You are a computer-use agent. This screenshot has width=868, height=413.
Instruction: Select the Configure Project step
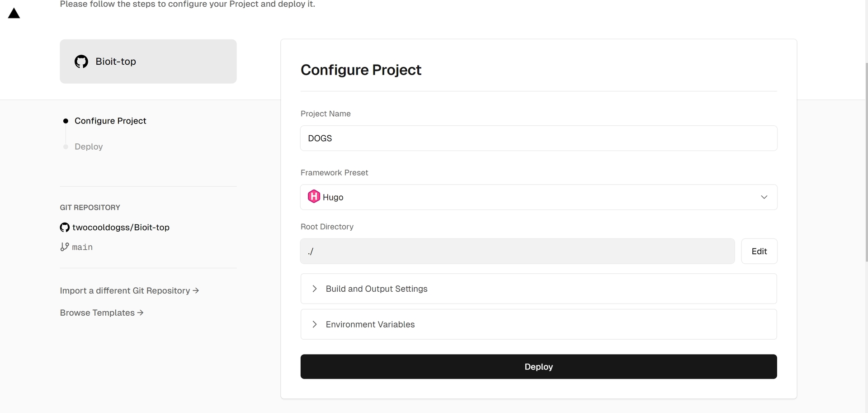[x=110, y=121]
